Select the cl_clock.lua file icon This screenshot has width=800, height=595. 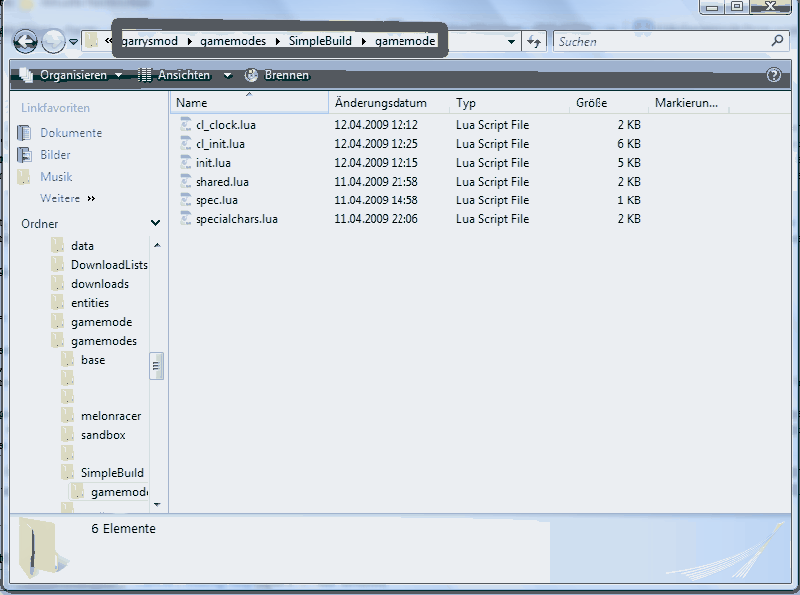(186, 125)
